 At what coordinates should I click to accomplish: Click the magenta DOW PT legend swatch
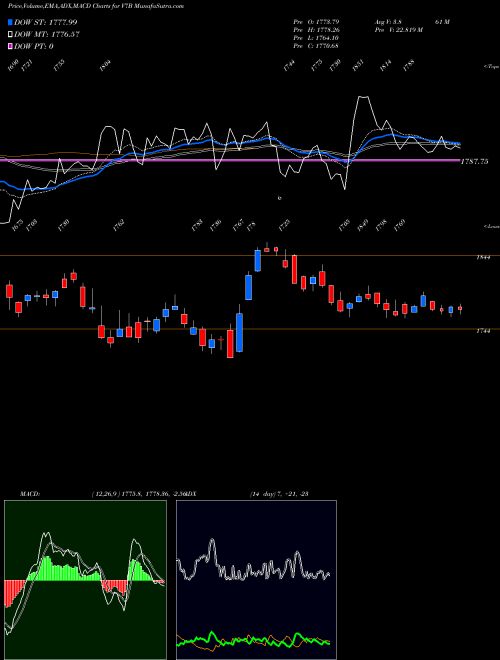pyautogui.click(x=10, y=46)
